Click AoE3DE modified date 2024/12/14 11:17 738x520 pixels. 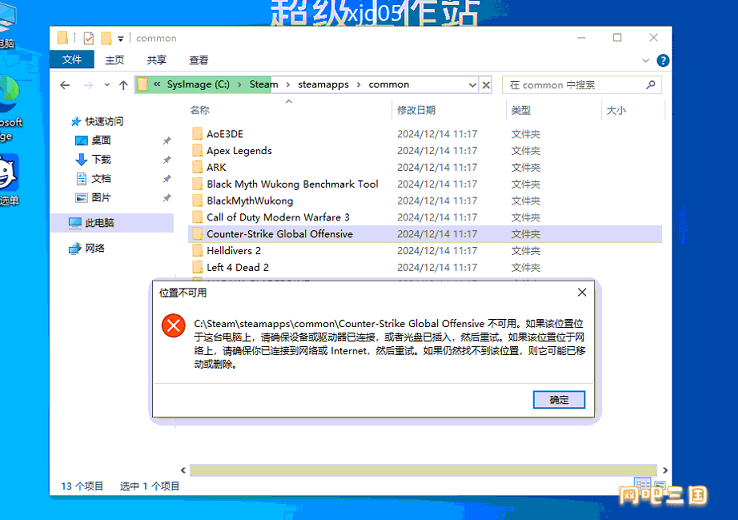click(437, 134)
